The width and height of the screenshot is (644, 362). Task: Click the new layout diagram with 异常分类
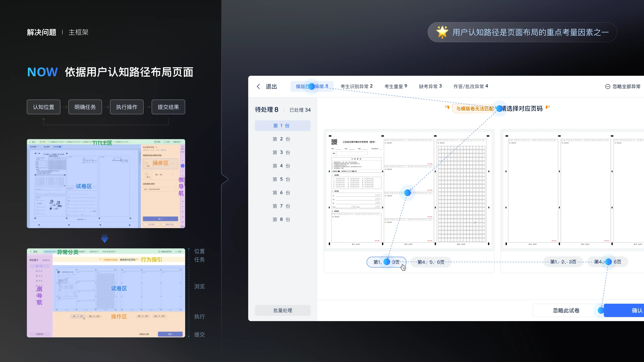tap(106, 293)
